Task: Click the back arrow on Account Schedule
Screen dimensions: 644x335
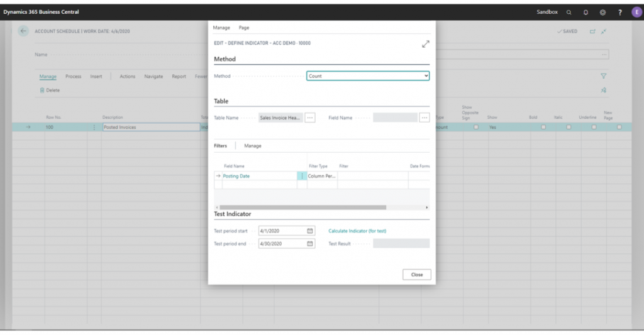Action: point(23,31)
